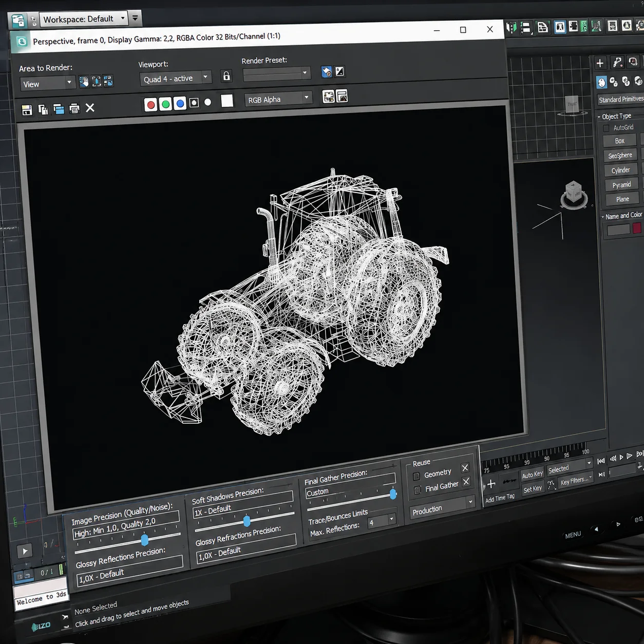This screenshot has height=644, width=644.
Task: Select the Hierarchy tab in Command Panel
Action: (x=633, y=61)
